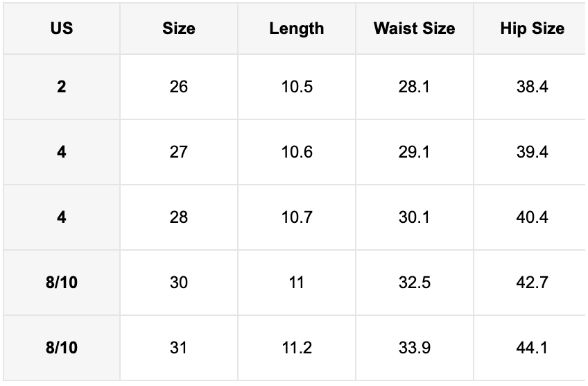Click the Size column header
This screenshot has height=386, width=588.
coord(178,28)
